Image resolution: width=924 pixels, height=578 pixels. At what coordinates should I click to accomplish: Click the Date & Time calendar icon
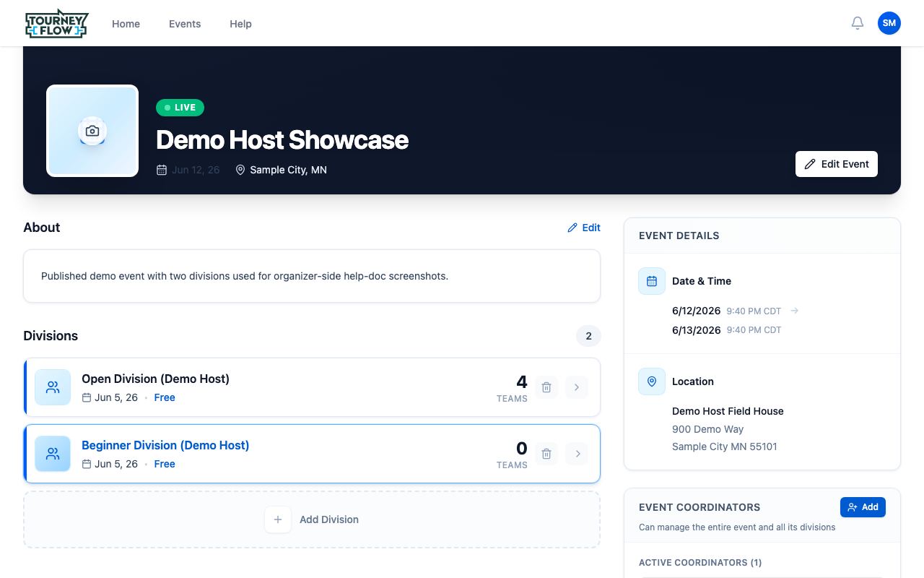tap(652, 281)
